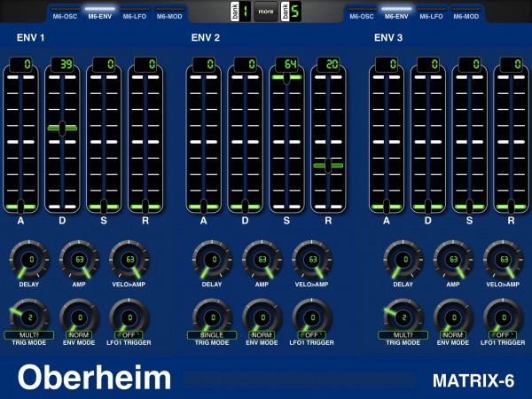
Task: Open the ENV 2 NORM env mode selector
Action: pos(262,335)
